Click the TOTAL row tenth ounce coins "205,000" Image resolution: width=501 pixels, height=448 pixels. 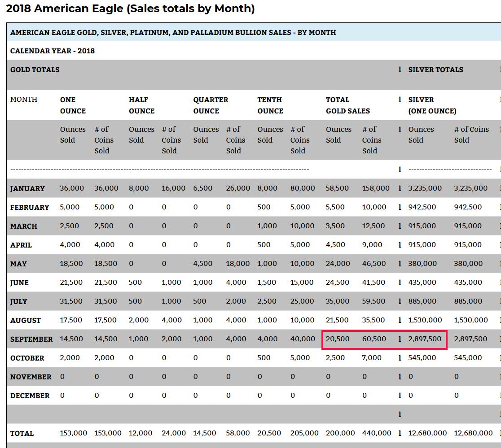304,433
